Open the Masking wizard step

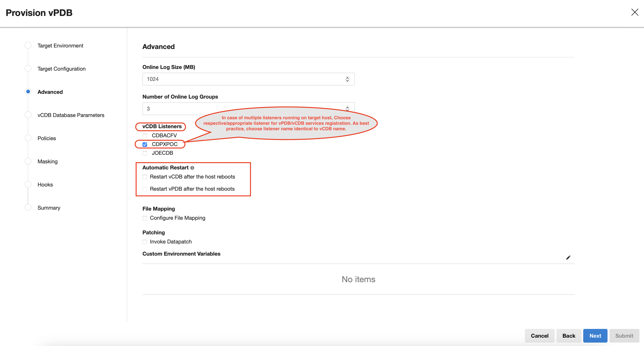coord(47,162)
